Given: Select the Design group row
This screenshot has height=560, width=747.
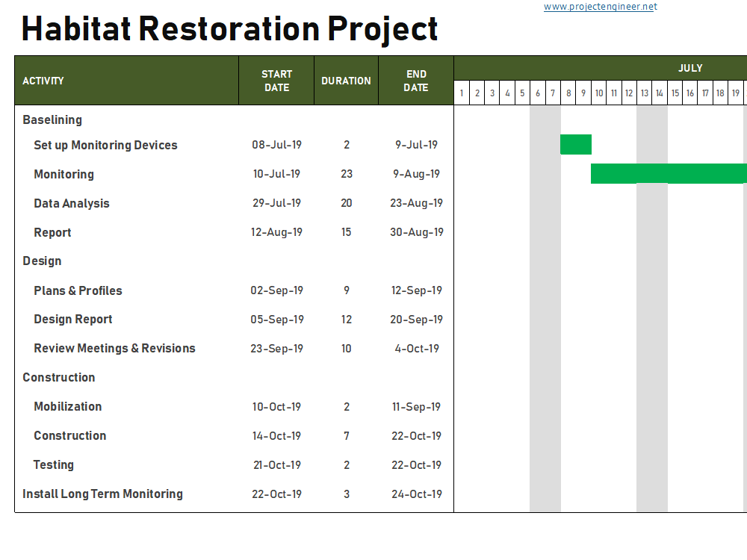Looking at the screenshot, I should pos(42,261).
